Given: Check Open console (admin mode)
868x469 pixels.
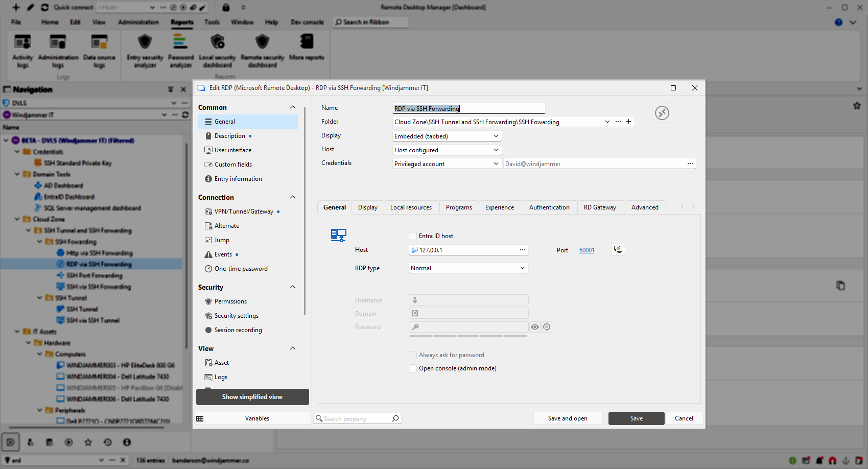Looking at the screenshot, I should click(x=413, y=368).
